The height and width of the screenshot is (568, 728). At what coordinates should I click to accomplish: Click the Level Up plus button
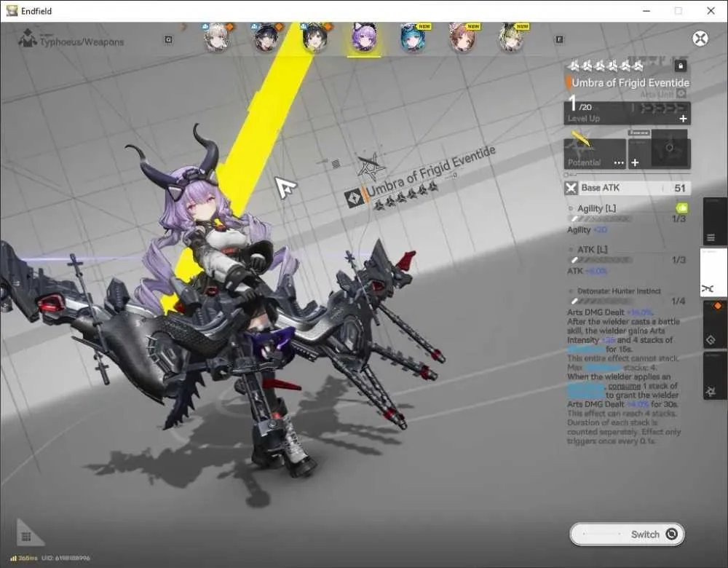[683, 119]
